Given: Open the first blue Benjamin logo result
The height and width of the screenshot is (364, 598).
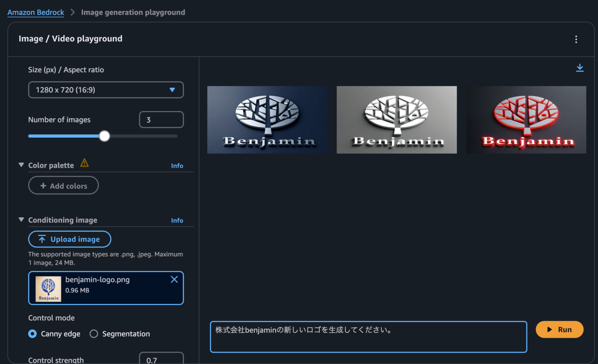Looking at the screenshot, I should click(x=267, y=120).
